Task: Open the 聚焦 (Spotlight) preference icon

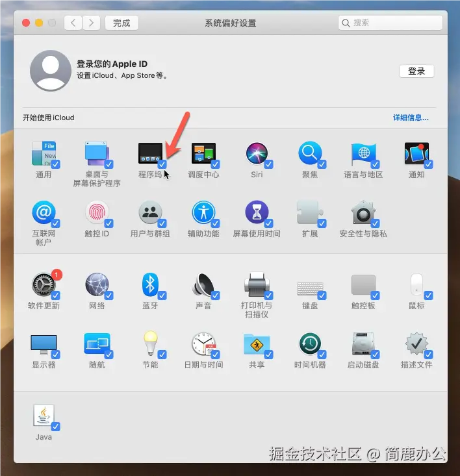Action: click(x=310, y=153)
